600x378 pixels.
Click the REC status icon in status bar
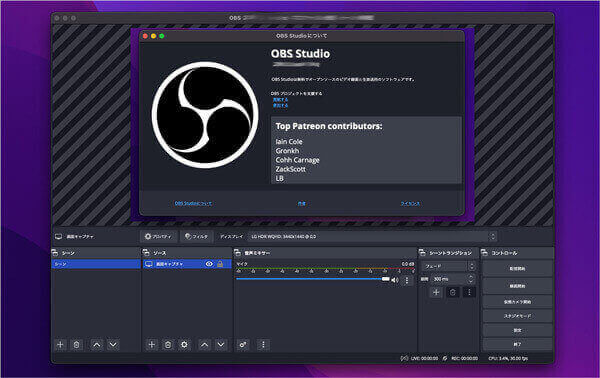[445, 358]
